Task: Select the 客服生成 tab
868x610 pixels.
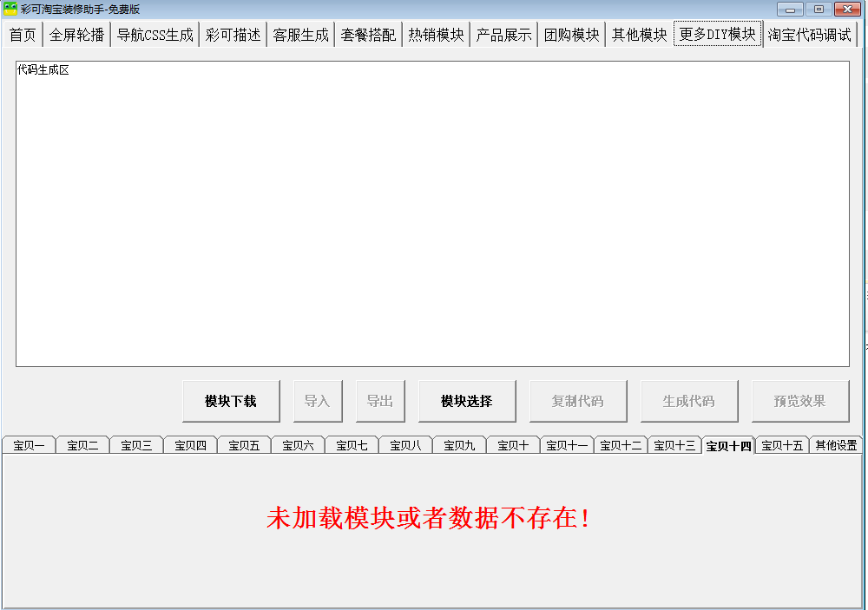Action: point(300,36)
